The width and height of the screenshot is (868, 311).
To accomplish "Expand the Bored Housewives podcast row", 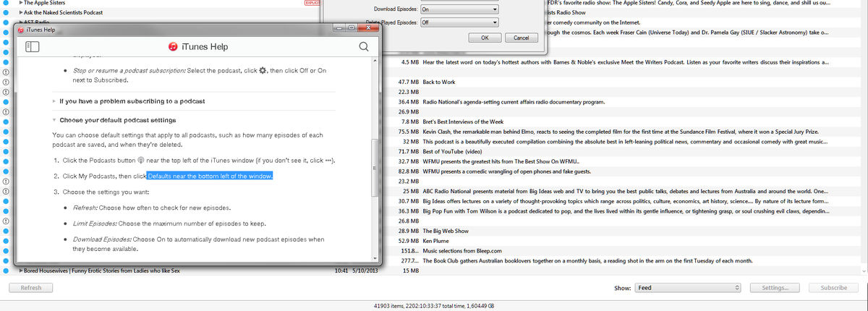I will point(20,270).
